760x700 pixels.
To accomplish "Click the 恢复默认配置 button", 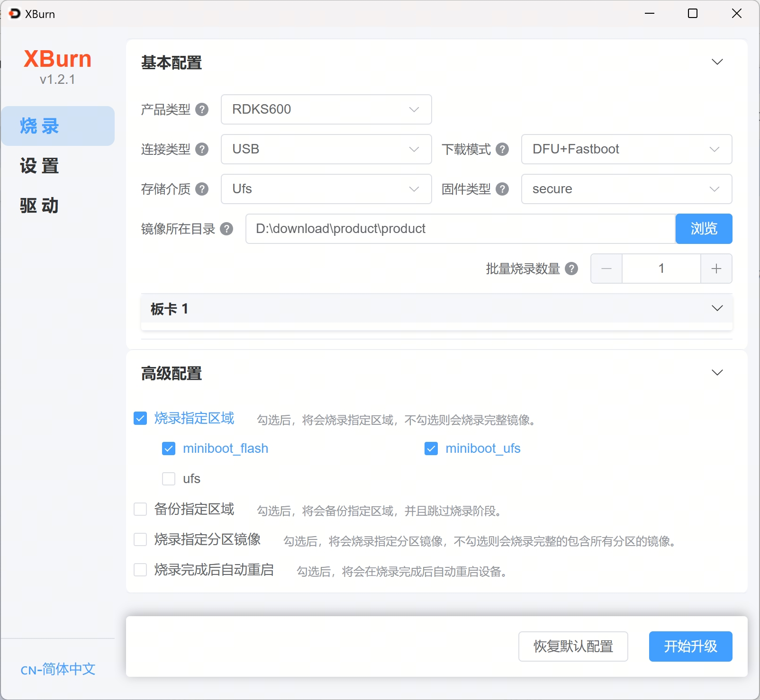I will tap(573, 646).
